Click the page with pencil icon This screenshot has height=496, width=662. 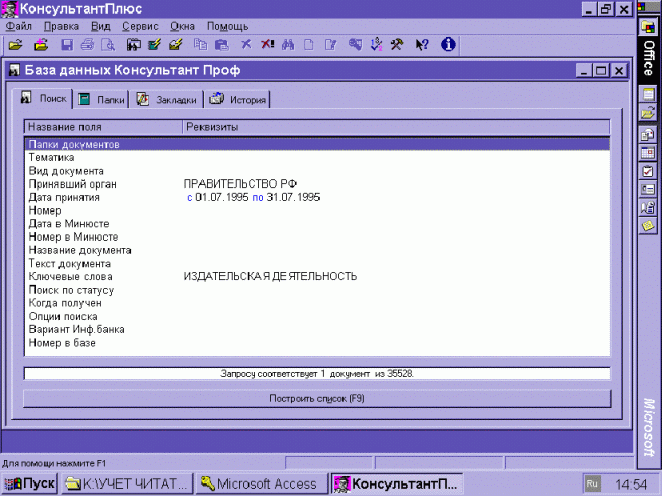click(x=330, y=44)
